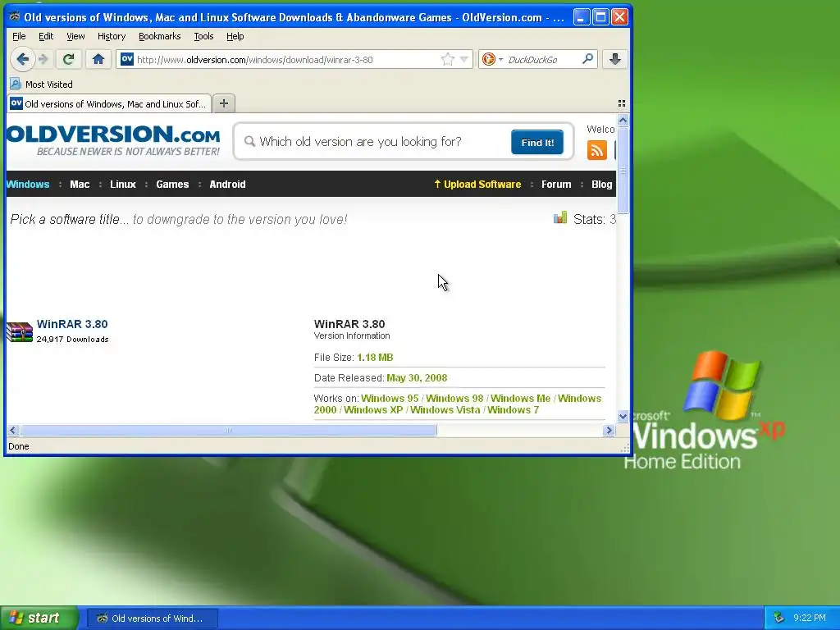Screen dimensions: 840x630
Task: Click the search magnifier in search box
Action: (x=587, y=59)
